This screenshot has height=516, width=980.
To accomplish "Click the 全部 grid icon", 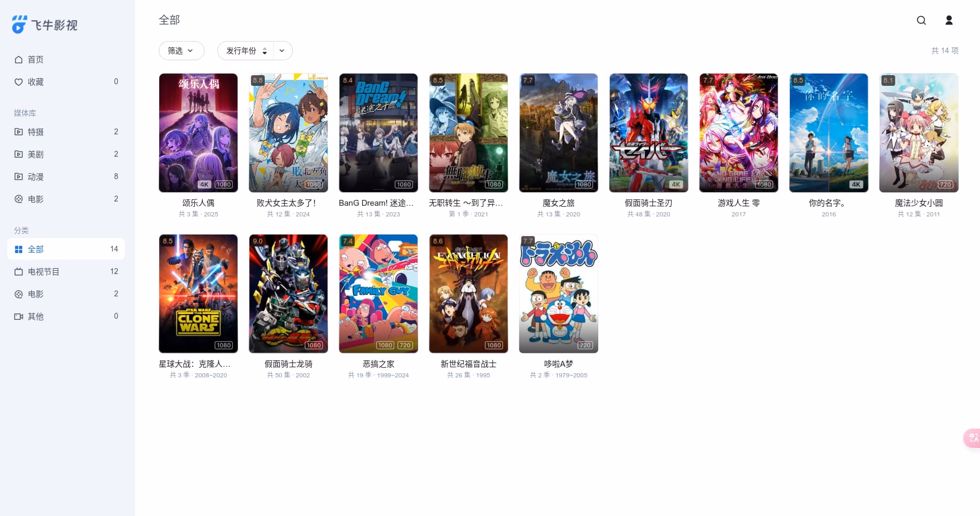I will tap(19, 249).
